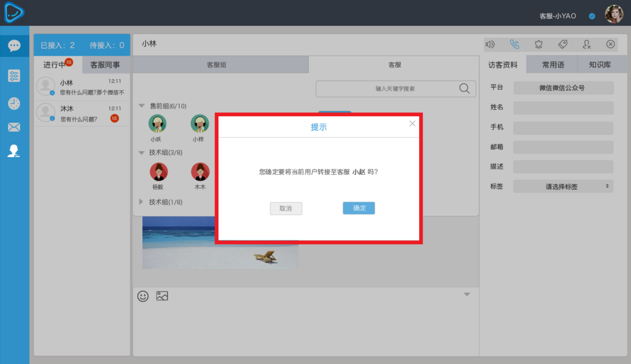631x364 pixels.
Task: Click the remove user icon
Action: (x=587, y=44)
